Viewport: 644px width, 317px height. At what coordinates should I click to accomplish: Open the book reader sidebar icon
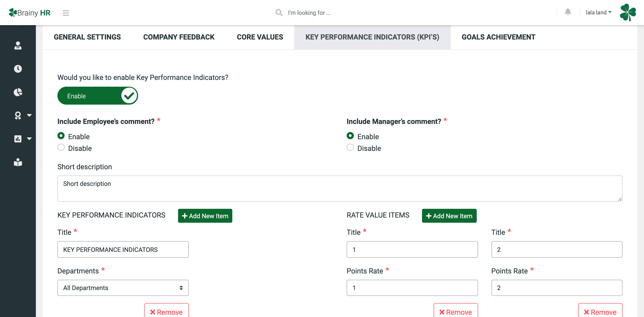[18, 162]
